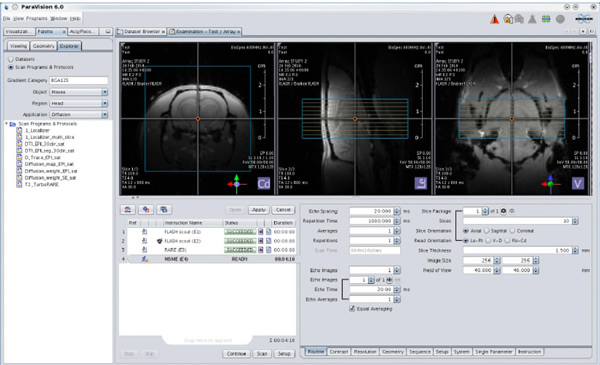Click the Gradient Category input field

pos(79,80)
